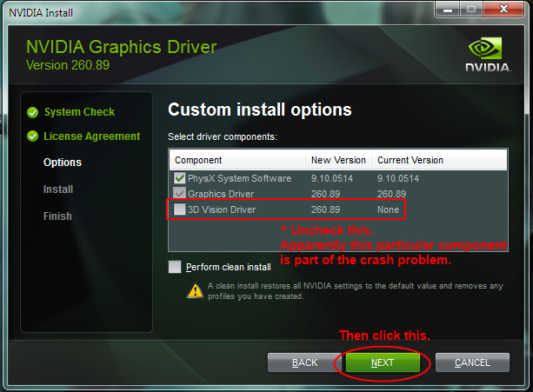Uncheck the PhysX System Software checkbox

[x=179, y=178]
